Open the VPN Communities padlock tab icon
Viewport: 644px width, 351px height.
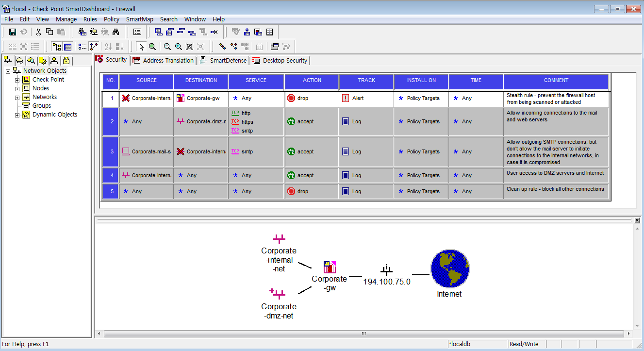coord(66,60)
